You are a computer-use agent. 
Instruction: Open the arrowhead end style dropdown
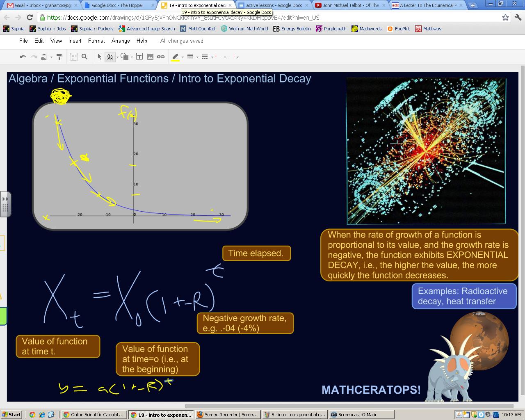point(237,57)
